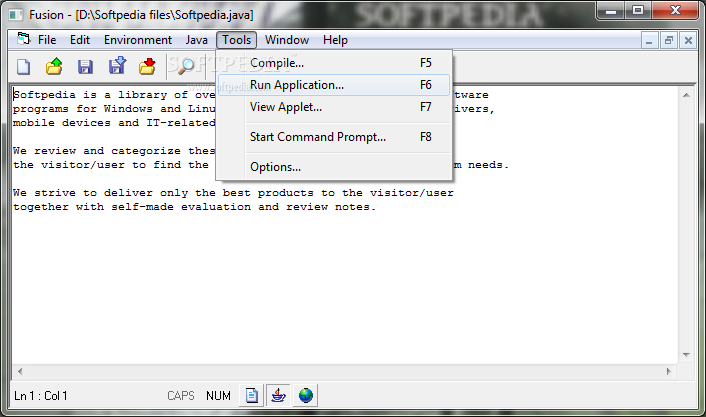Screen dimensions: 706x417
Task: Choose View Applet... menu entry
Action: pyautogui.click(x=334, y=107)
